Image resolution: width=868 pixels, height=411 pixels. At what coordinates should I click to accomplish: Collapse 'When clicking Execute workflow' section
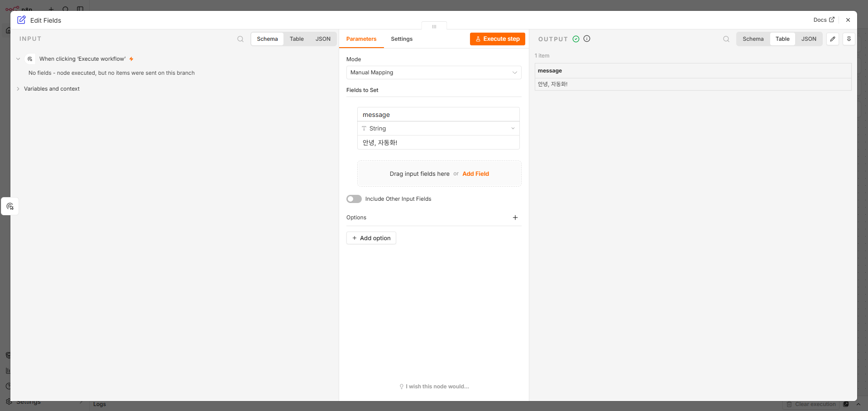pos(18,59)
